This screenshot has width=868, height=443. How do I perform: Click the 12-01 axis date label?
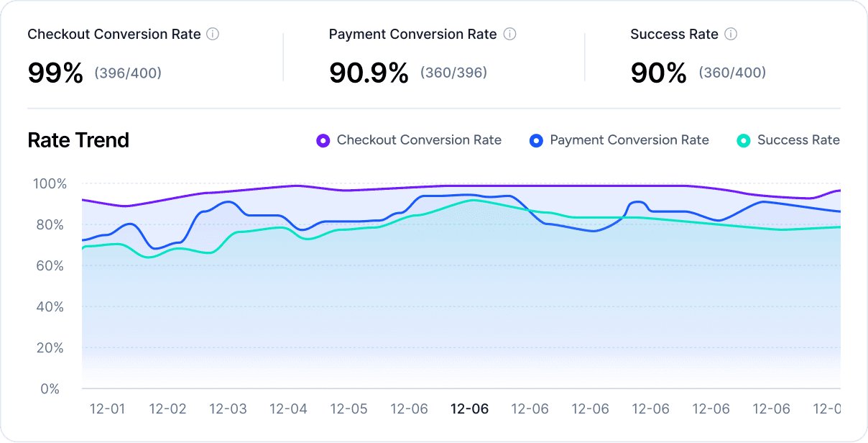click(x=106, y=408)
